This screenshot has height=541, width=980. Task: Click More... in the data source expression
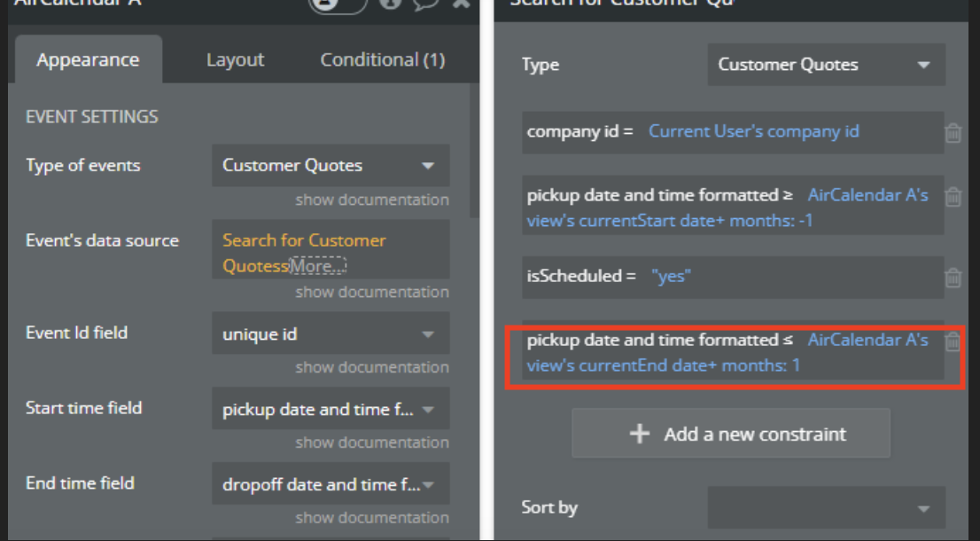[317, 266]
